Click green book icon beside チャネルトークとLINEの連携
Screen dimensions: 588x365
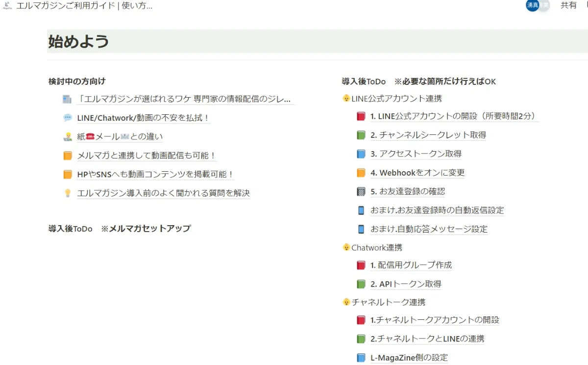pos(361,339)
